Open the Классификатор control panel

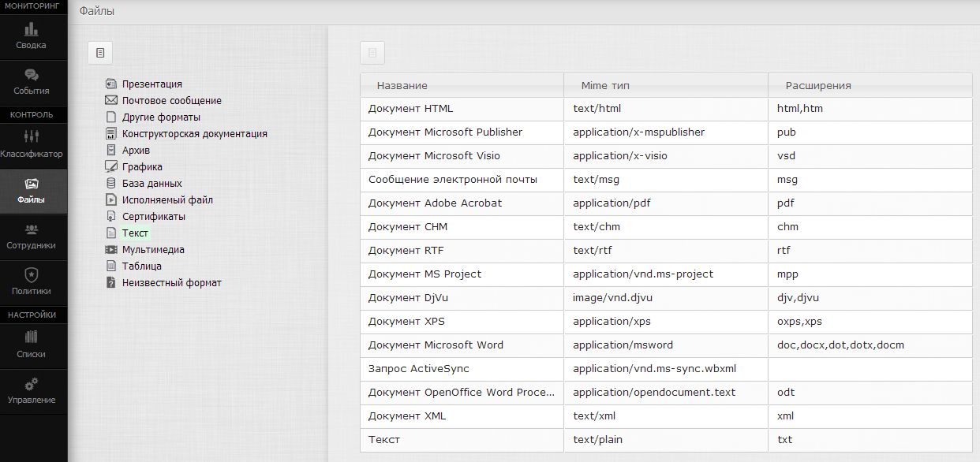[32, 144]
